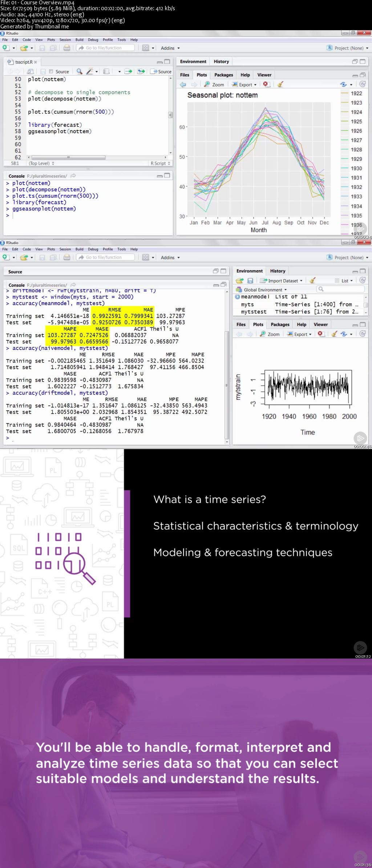Screen dimensions: 372x868
Task: Switch to History tab above Seasonal plot
Action: 221,62
